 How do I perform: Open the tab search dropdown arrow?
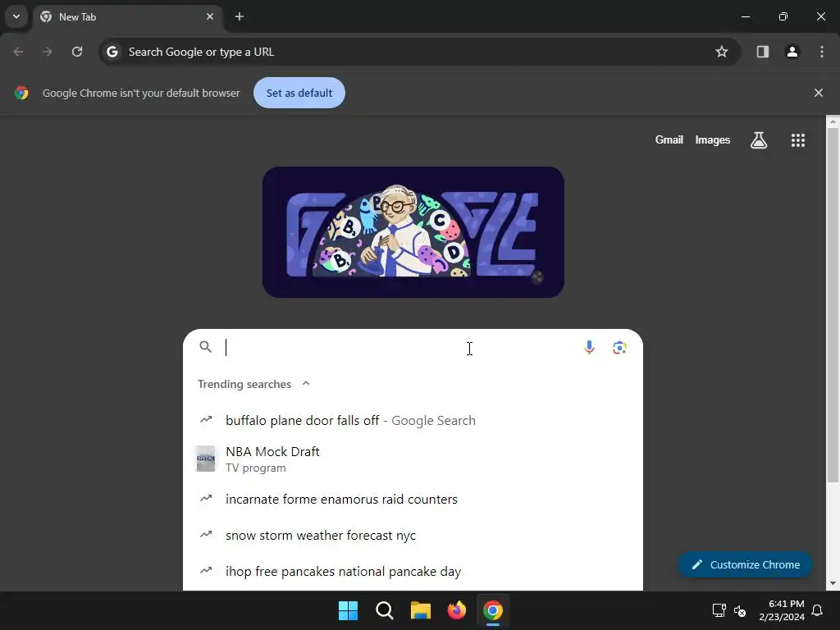(16, 16)
